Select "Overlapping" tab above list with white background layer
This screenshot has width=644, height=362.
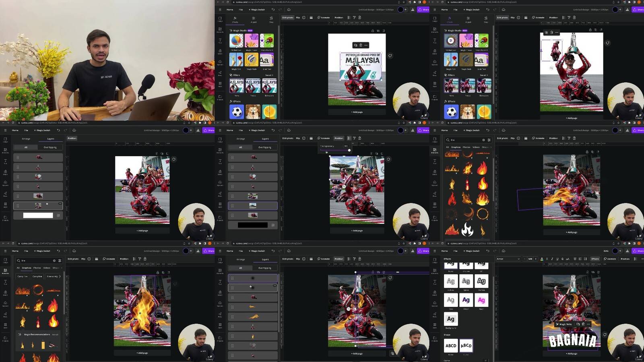(50, 147)
